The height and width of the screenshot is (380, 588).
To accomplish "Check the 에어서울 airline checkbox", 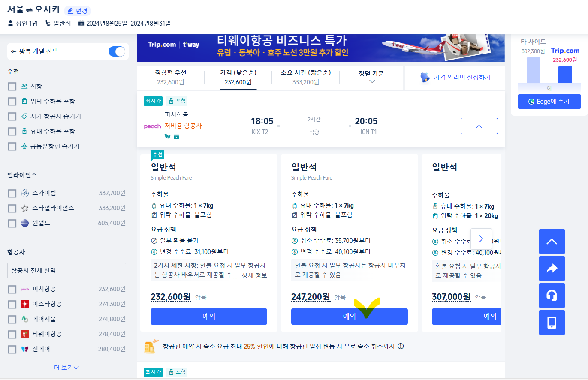I will click(x=12, y=320).
